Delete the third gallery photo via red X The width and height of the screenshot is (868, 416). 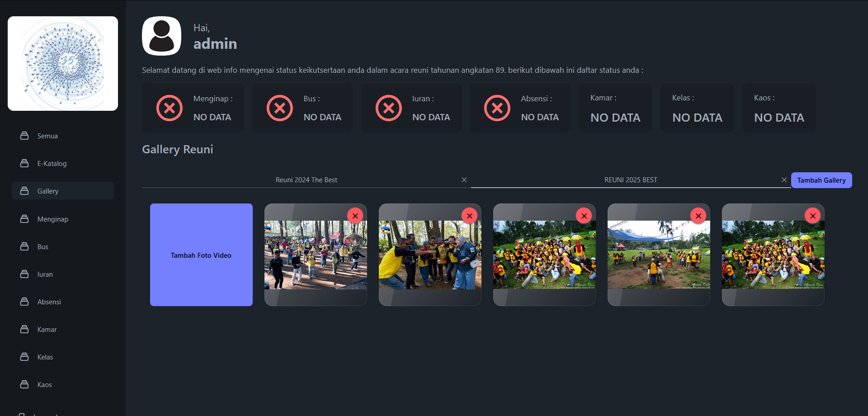[584, 216]
